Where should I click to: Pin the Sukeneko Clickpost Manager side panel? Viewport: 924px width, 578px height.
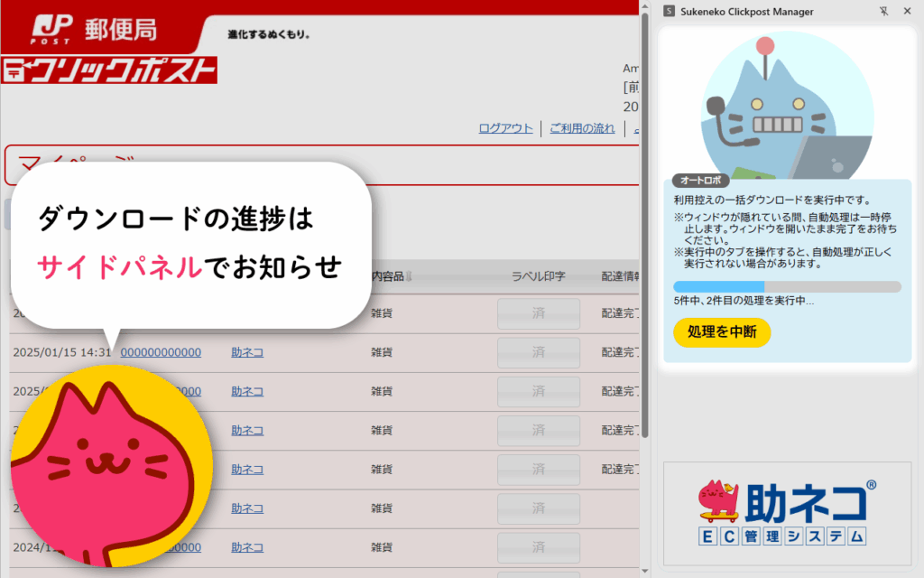click(x=884, y=11)
